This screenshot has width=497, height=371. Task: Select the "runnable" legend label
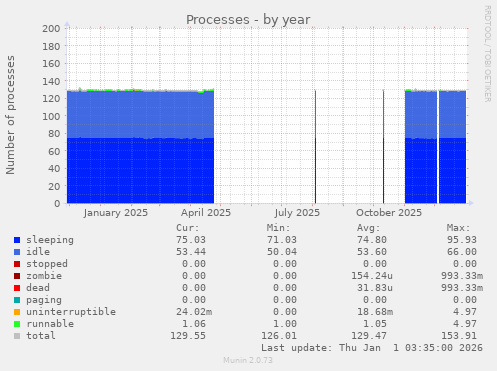point(50,324)
